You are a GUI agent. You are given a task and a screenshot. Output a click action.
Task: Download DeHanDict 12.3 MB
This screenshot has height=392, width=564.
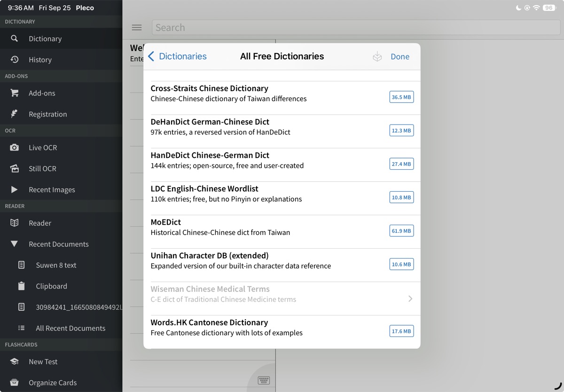pos(402,131)
